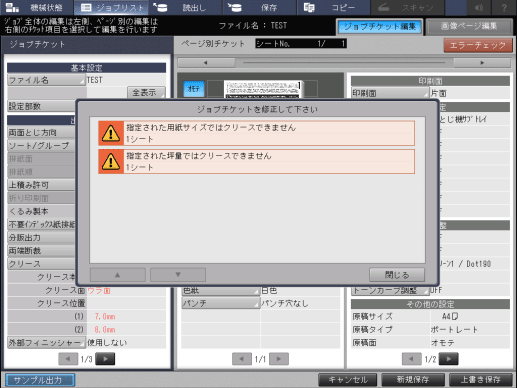
Task: Go to previous settings page 1/2
Action: [x=411, y=359]
